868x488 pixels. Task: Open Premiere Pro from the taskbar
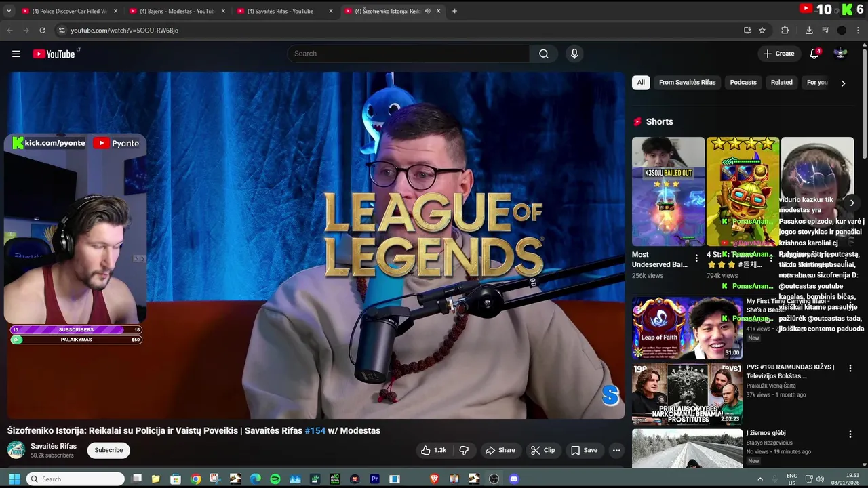374,479
